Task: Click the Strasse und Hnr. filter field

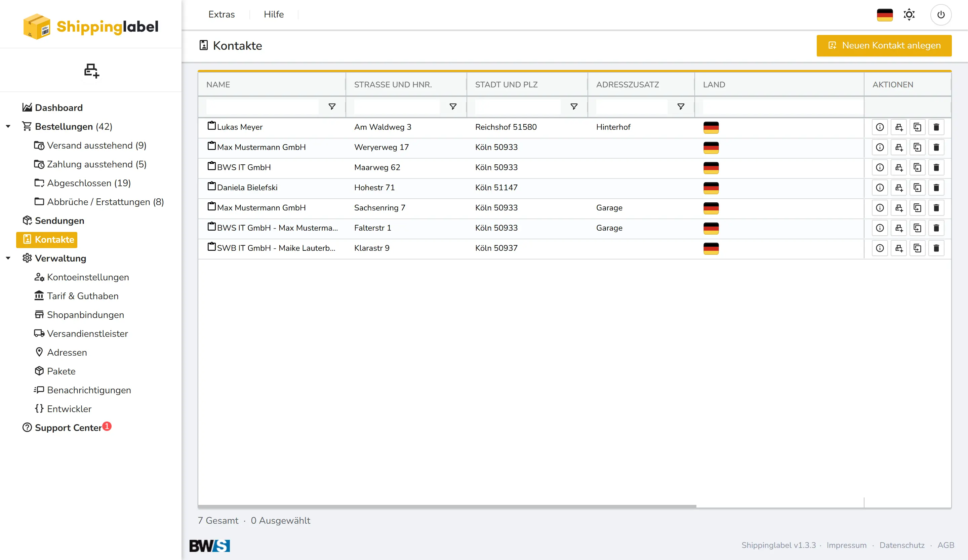Action: click(x=396, y=107)
